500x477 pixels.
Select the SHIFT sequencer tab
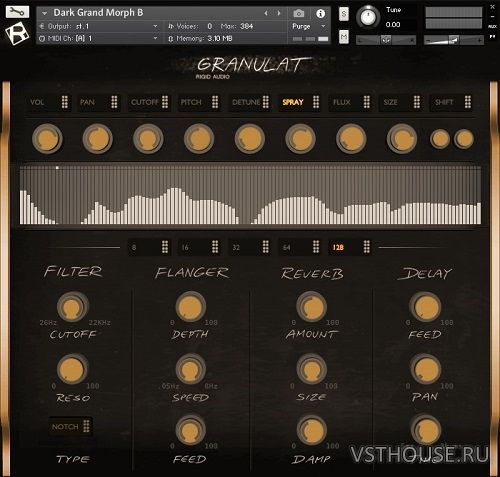[452, 102]
